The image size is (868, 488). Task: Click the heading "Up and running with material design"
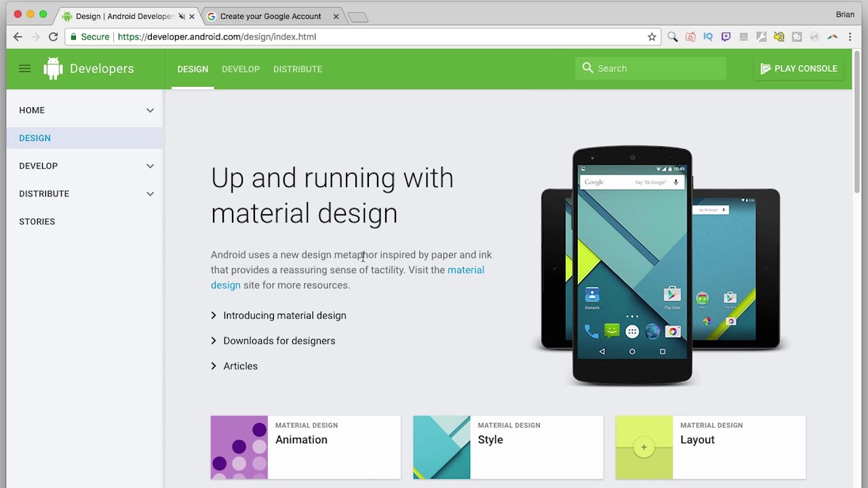pyautogui.click(x=332, y=195)
